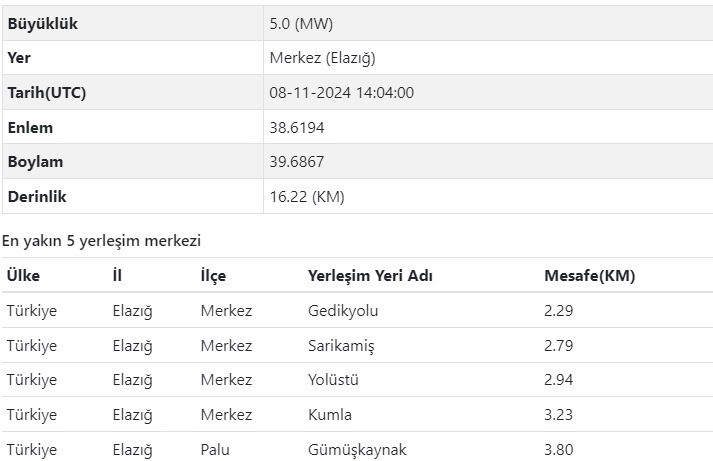Screen dimensions: 713x461
Task: Click the Yolüstü settlement name
Action: (x=333, y=380)
